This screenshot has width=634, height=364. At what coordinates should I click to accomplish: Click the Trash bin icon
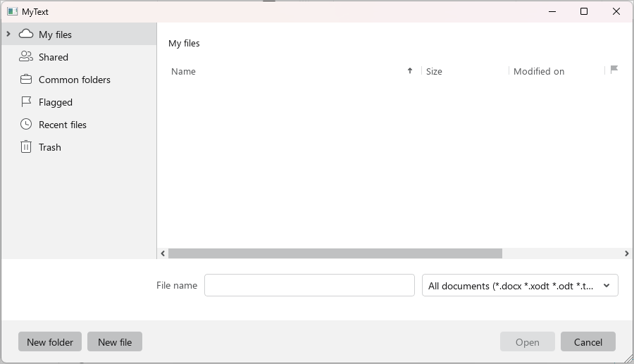pyautogui.click(x=26, y=146)
